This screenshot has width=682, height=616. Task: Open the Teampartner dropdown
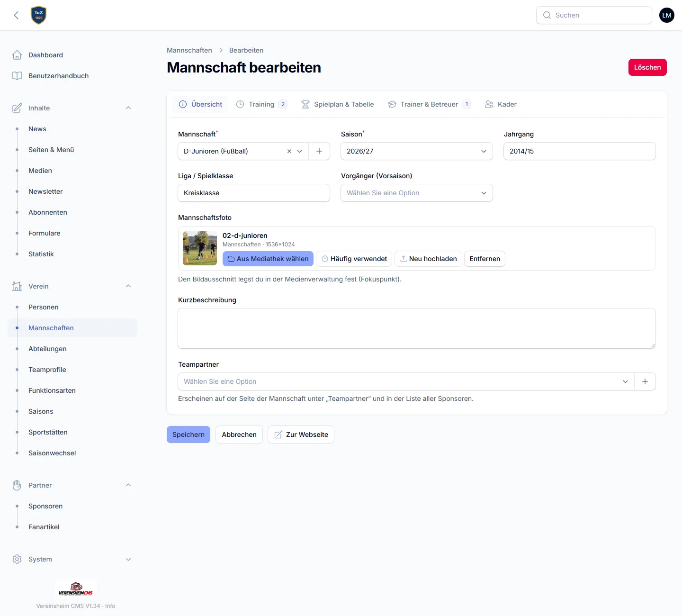[x=406, y=381]
